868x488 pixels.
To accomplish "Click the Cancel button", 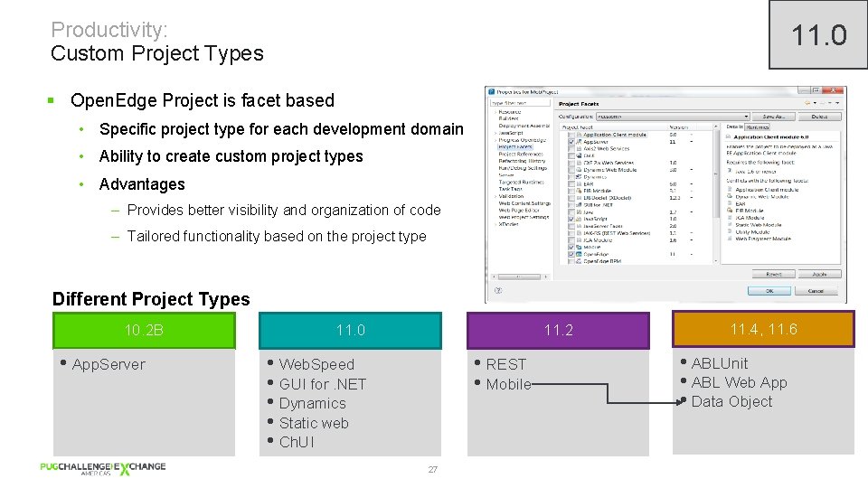I will pyautogui.click(x=816, y=290).
